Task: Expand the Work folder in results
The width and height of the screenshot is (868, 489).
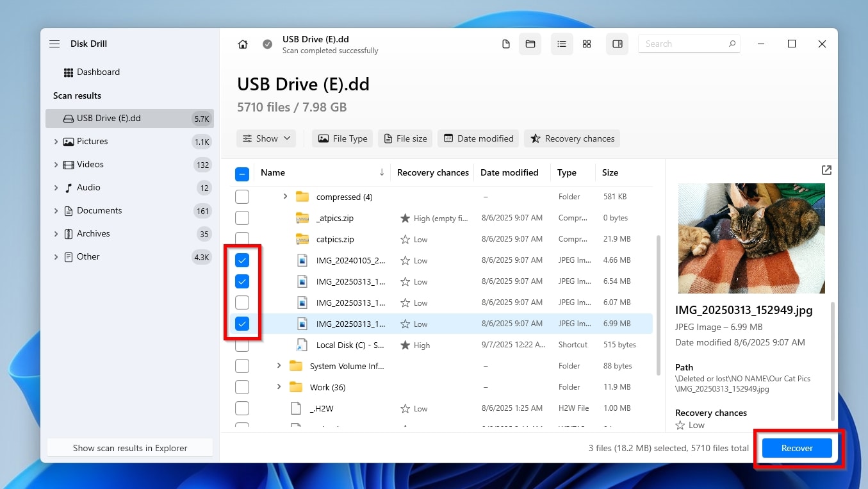Action: point(278,387)
